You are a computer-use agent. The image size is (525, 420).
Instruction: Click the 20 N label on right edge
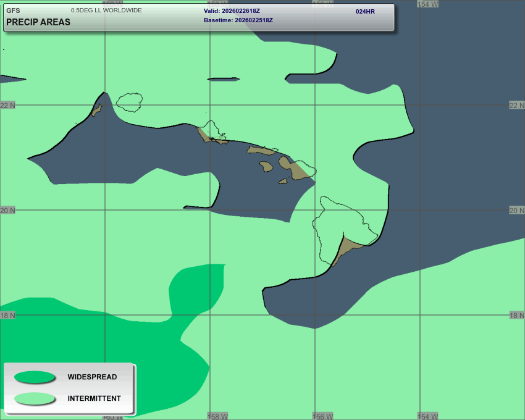coord(516,211)
